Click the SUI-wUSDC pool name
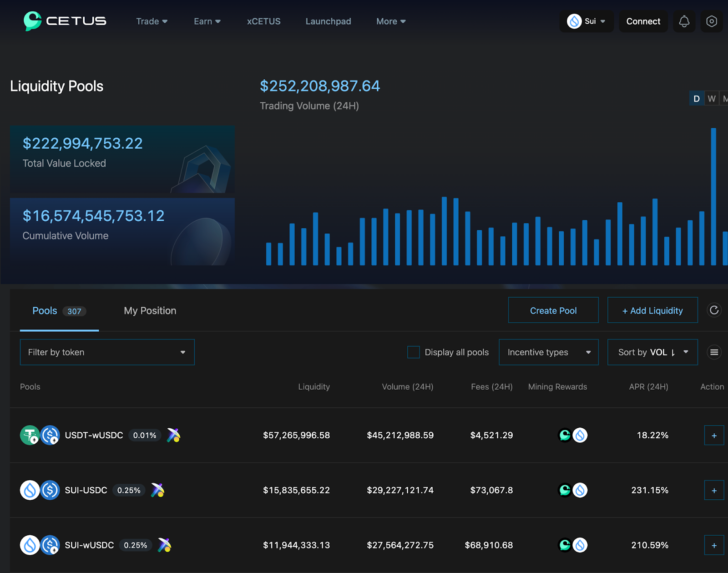The image size is (728, 573). 89,545
